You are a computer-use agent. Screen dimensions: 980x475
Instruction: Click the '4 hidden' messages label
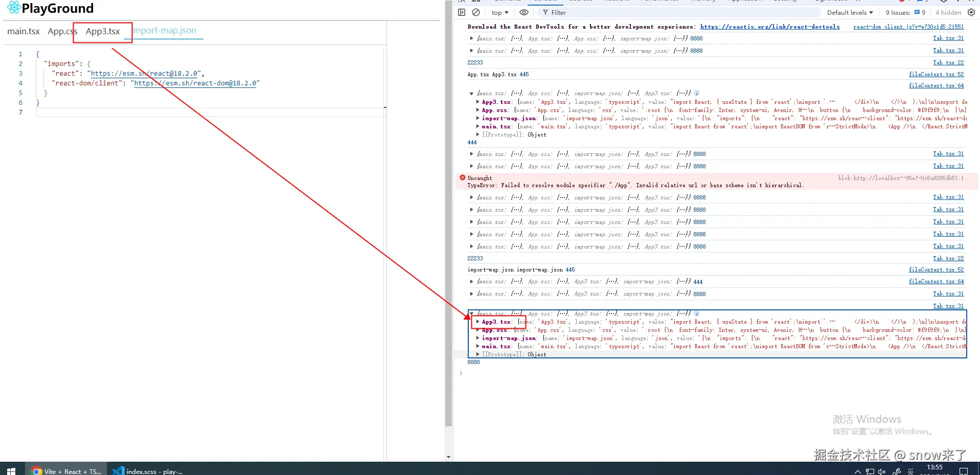(948, 12)
